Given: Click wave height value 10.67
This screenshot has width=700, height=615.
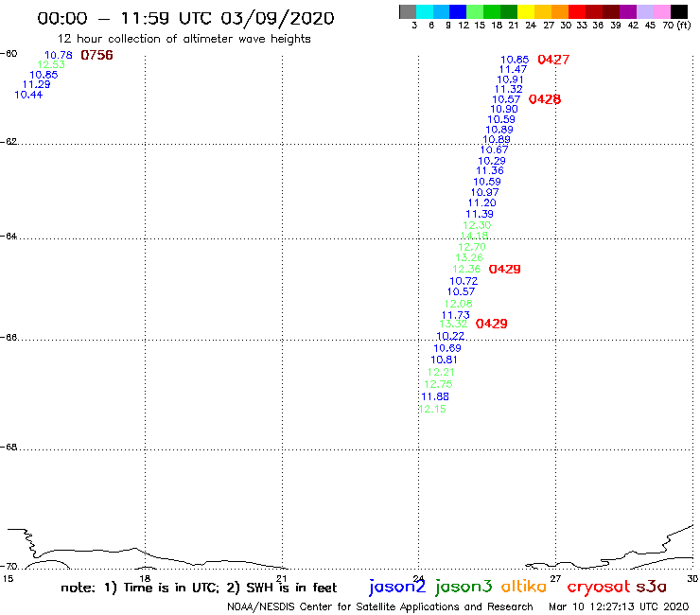Looking at the screenshot, I should (x=494, y=149).
